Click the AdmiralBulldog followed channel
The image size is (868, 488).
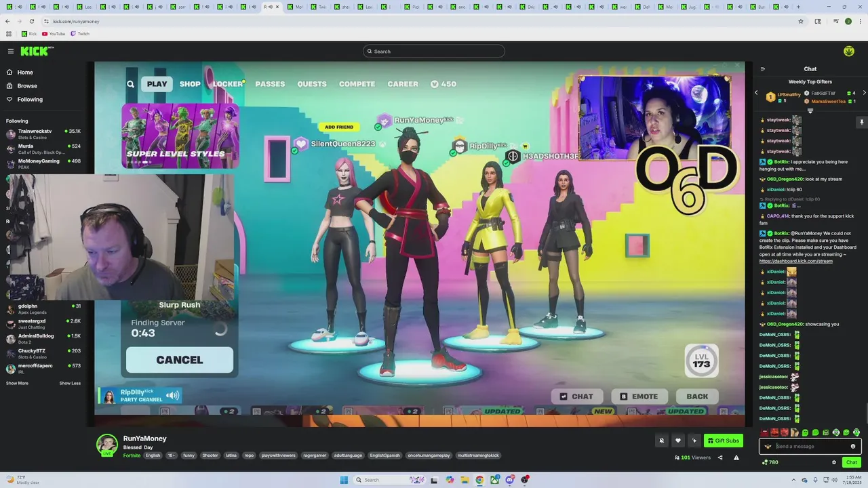point(43,338)
